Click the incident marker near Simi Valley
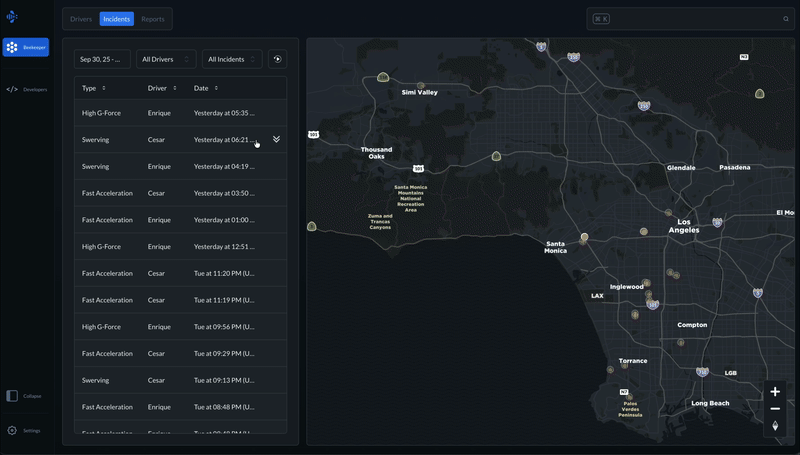The image size is (800, 455). click(422, 85)
